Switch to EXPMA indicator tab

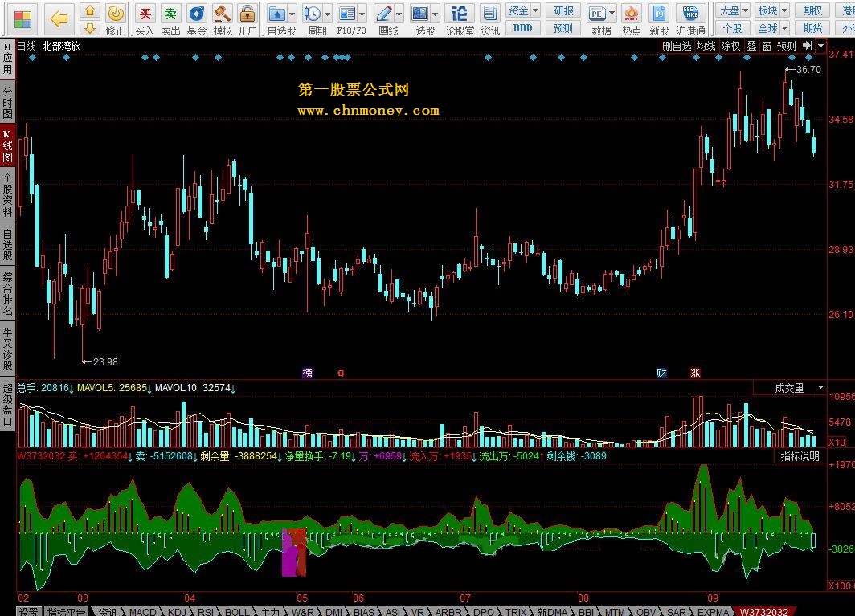[x=714, y=612]
